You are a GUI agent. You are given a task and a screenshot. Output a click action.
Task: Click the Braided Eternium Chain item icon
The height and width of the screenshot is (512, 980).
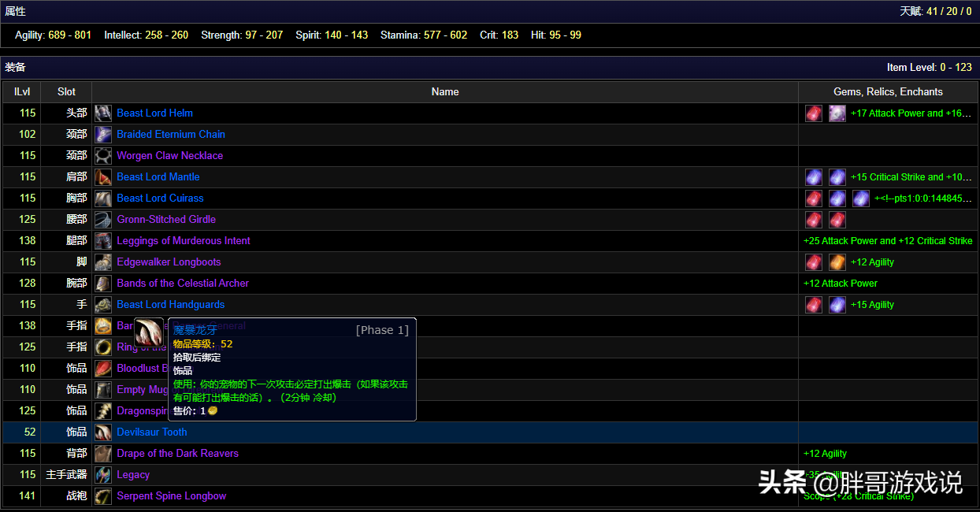coord(103,135)
